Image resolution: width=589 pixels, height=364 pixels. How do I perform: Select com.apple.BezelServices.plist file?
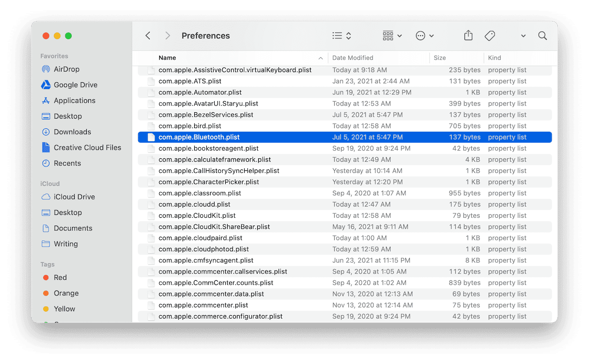pyautogui.click(x=345, y=115)
